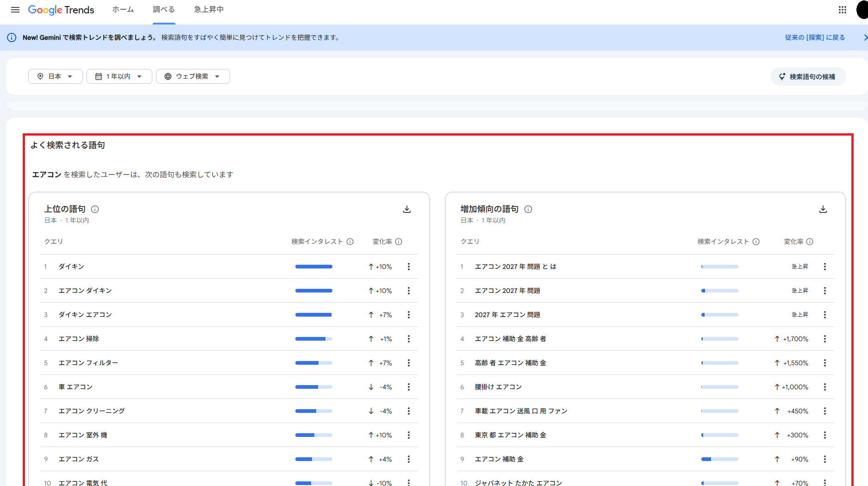Click 検索インタレスト info icon in rising queries
868x486 pixels.
756,242
